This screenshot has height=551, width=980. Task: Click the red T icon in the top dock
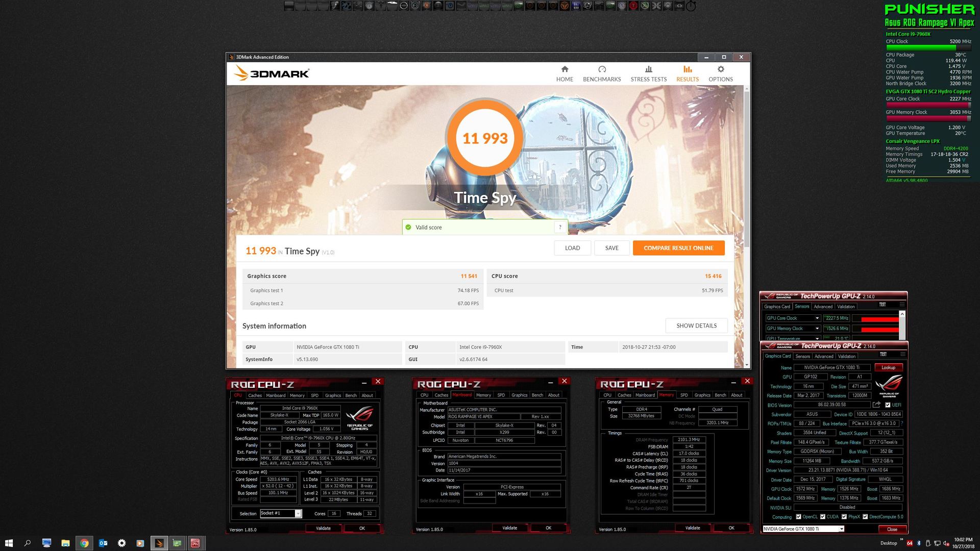(x=633, y=6)
